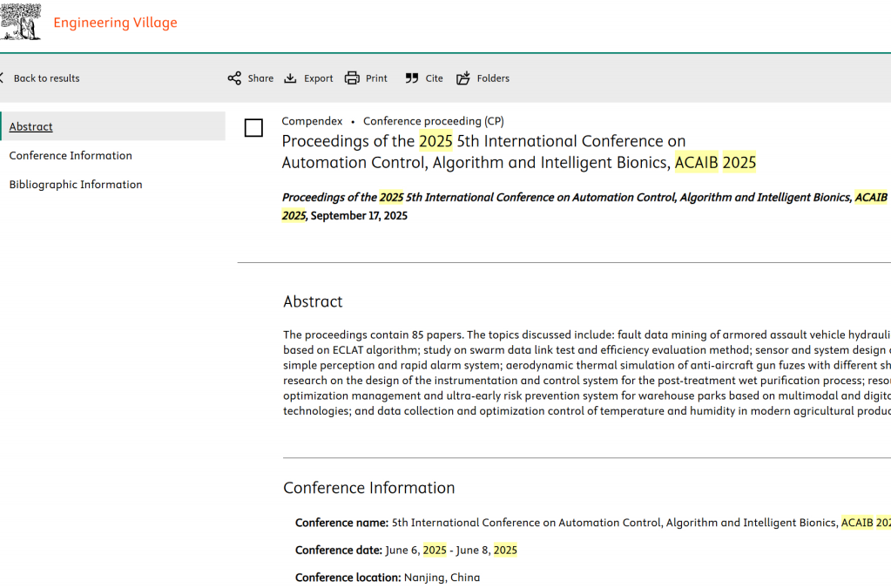Click the Export download icon
Screen dimensions: 891x588
291,78
